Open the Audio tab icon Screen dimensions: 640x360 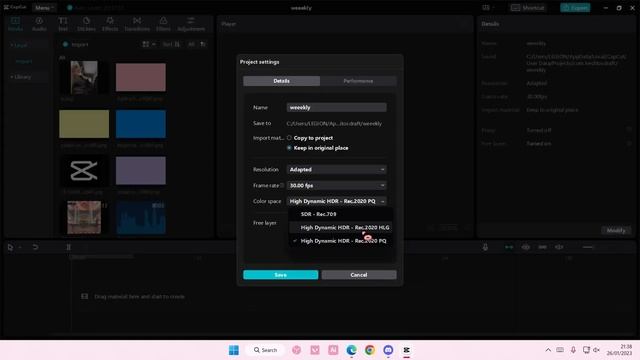[x=39, y=24]
